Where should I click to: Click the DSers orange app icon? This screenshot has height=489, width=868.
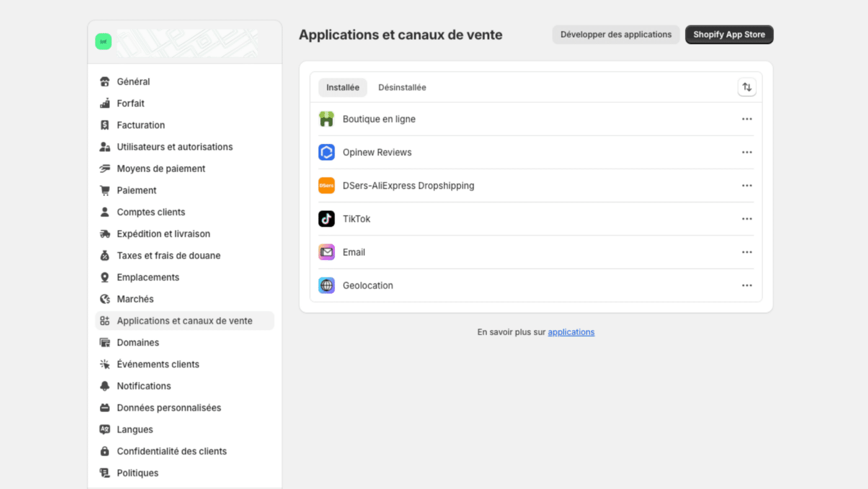(327, 186)
